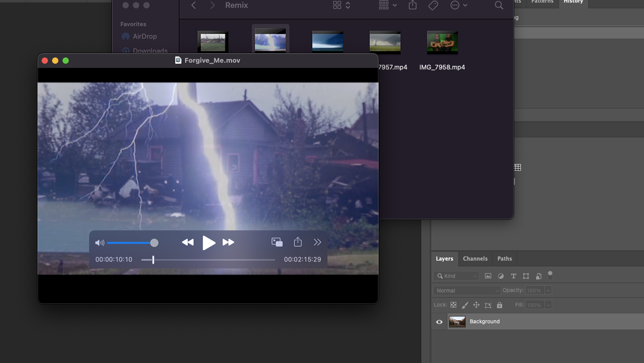Viewport: 644px width, 363px height.
Task: Select the first Finder video thumbnail
Action: coord(213,42)
